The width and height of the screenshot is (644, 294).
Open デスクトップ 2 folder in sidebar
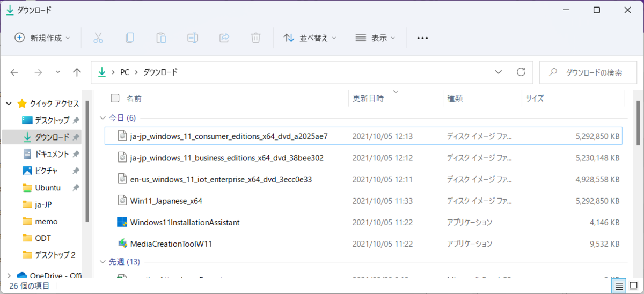(49, 254)
